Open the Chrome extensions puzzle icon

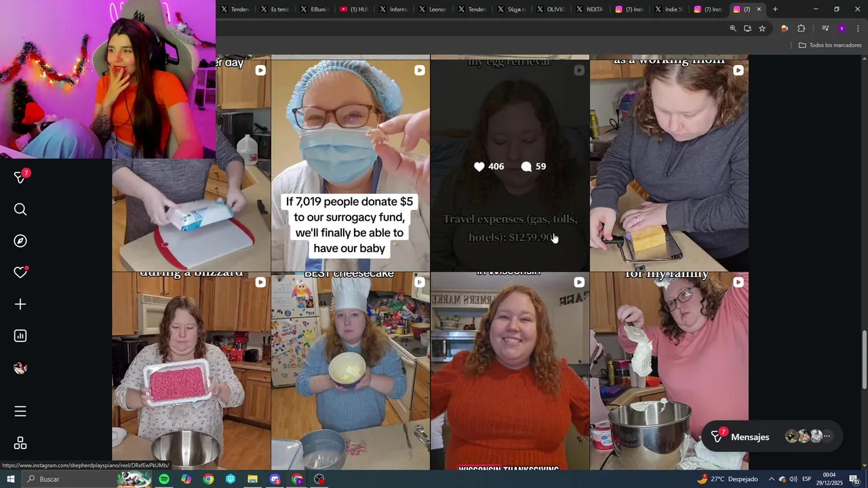click(x=802, y=28)
